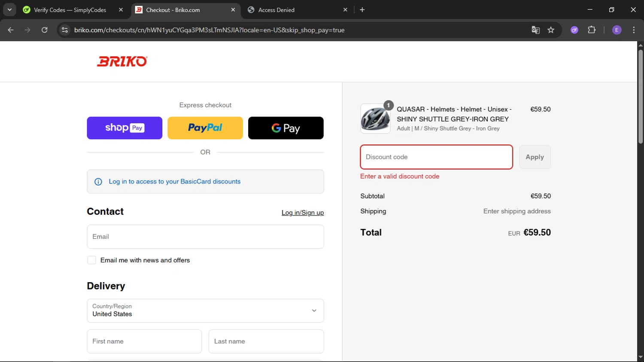Image resolution: width=644 pixels, height=362 pixels.
Task: Click the Quasar helmet product thumbnail
Action: 375,119
